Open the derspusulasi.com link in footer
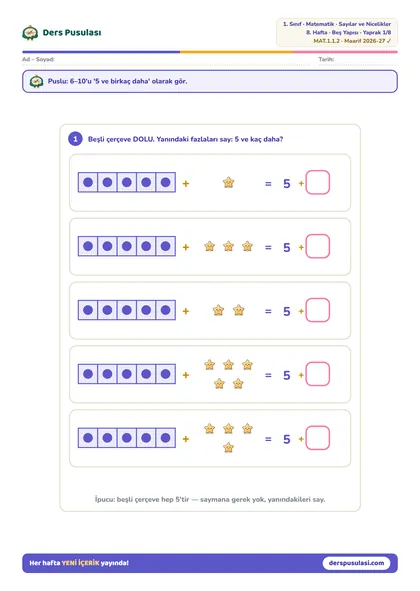420x591 pixels. (x=356, y=563)
